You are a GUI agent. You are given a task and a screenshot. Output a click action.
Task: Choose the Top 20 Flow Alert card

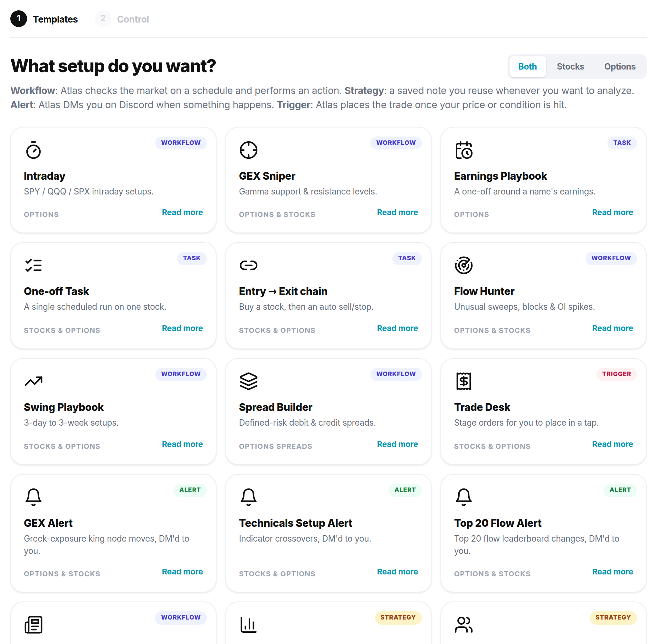click(x=543, y=533)
